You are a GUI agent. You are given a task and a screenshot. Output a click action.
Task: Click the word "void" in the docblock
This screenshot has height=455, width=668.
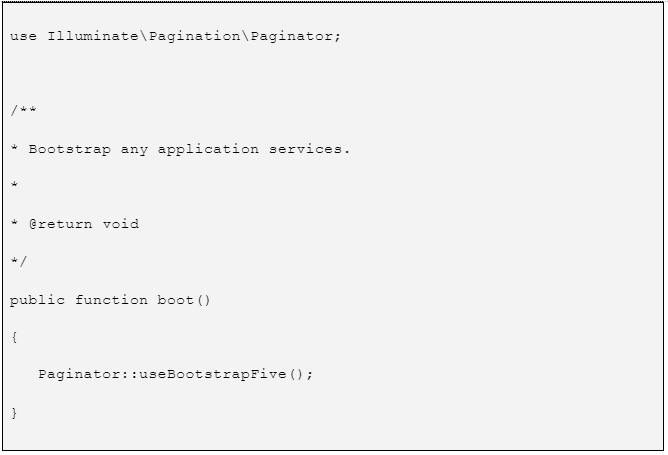(x=121, y=224)
